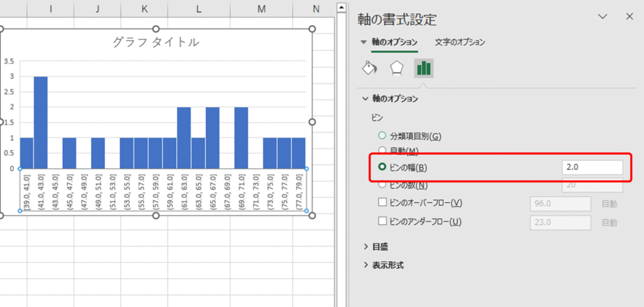Screen dimensions: 644x307
Task: Open the Fill & Line paint bucket icon
Action: click(370, 69)
